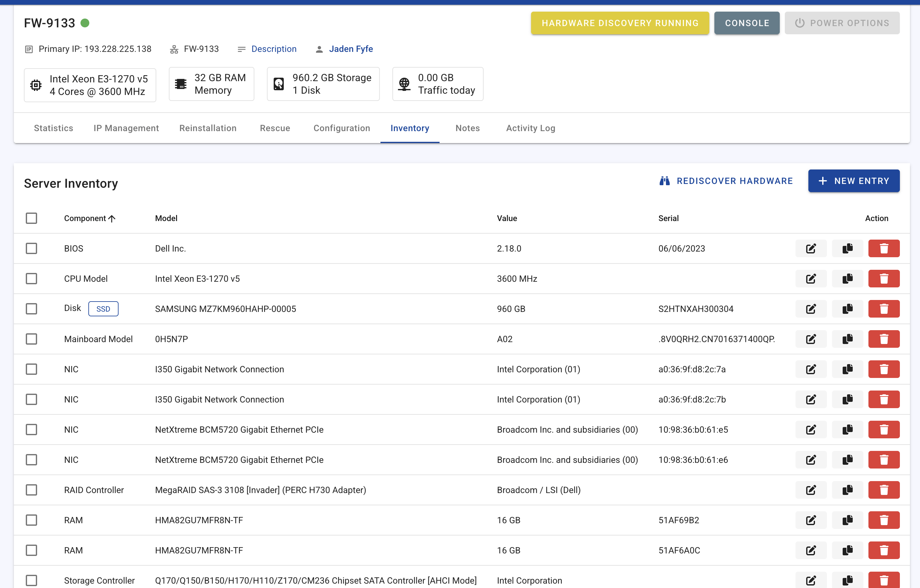This screenshot has height=588, width=920.
Task: Open the Description link
Action: [x=274, y=49]
